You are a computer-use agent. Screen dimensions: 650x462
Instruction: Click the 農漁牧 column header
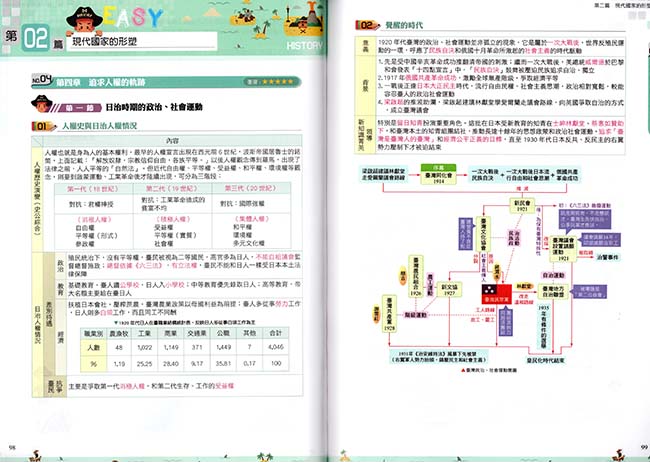119,333
